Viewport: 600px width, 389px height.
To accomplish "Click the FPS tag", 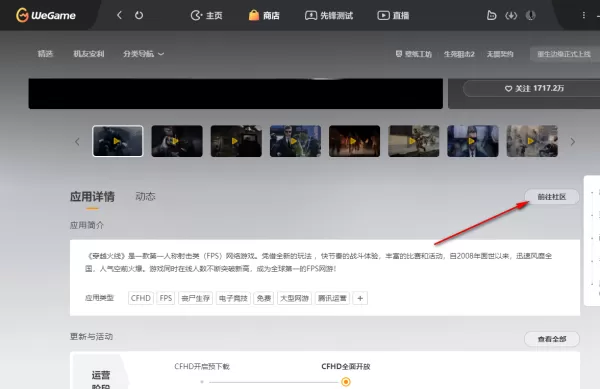I will click(x=166, y=298).
